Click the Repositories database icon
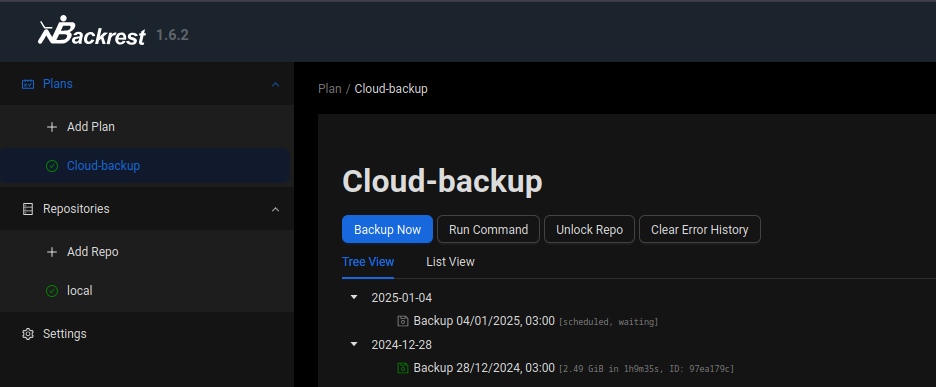This screenshot has height=387, width=936. click(27, 209)
